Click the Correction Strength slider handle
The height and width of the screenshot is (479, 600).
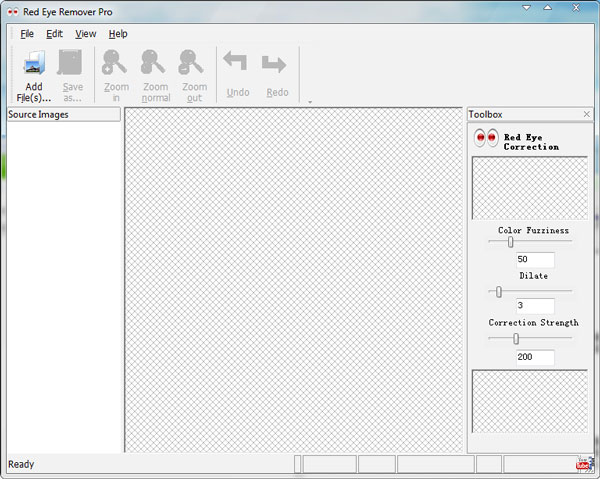(x=516, y=339)
